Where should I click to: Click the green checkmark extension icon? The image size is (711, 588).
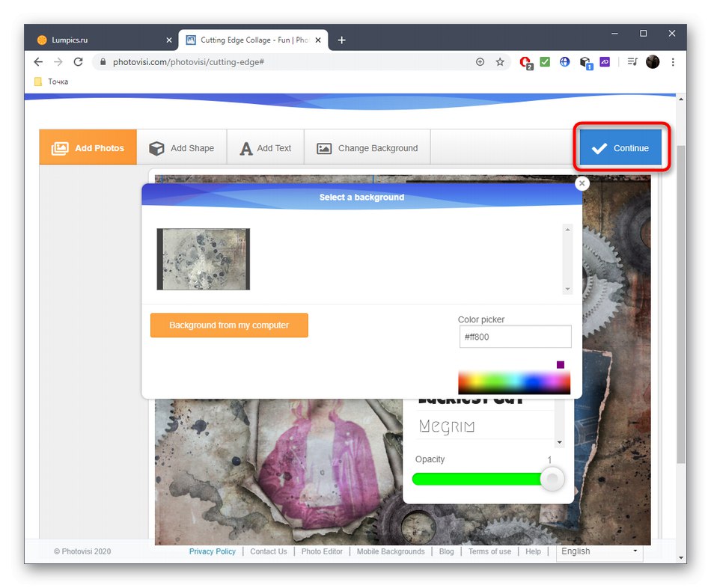tap(545, 61)
